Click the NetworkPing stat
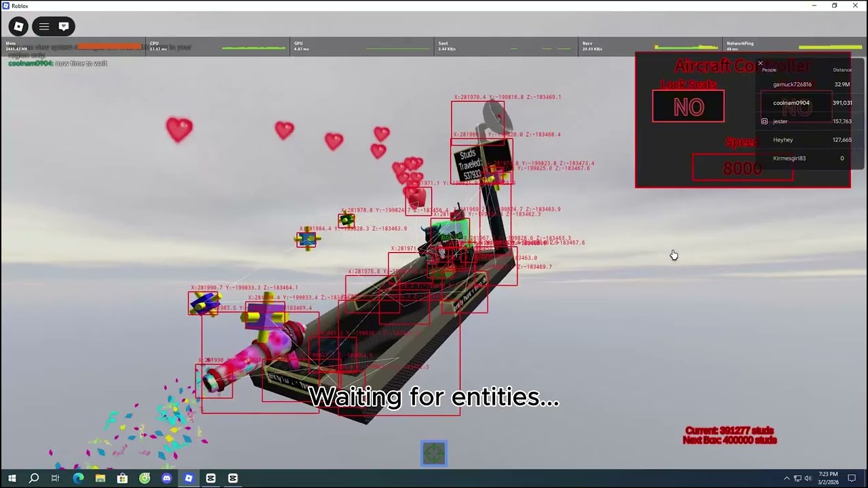Image resolution: width=868 pixels, height=488 pixels. point(795,46)
